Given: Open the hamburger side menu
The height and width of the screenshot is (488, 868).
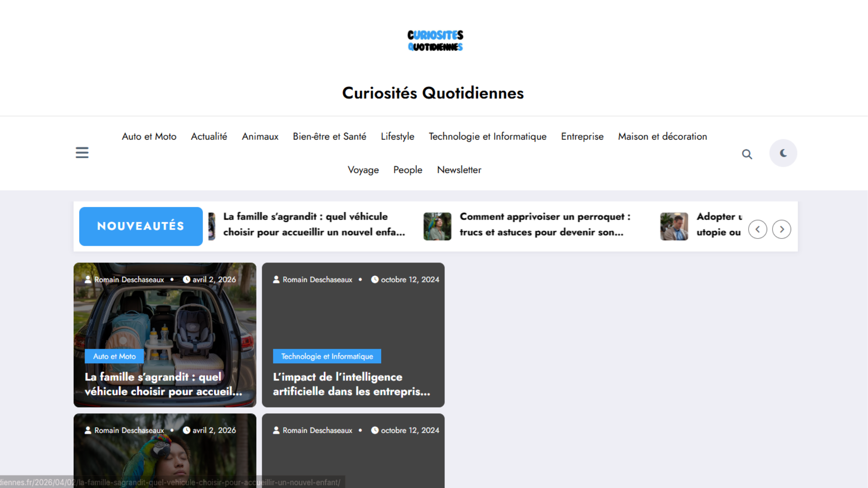Looking at the screenshot, I should 82,153.
